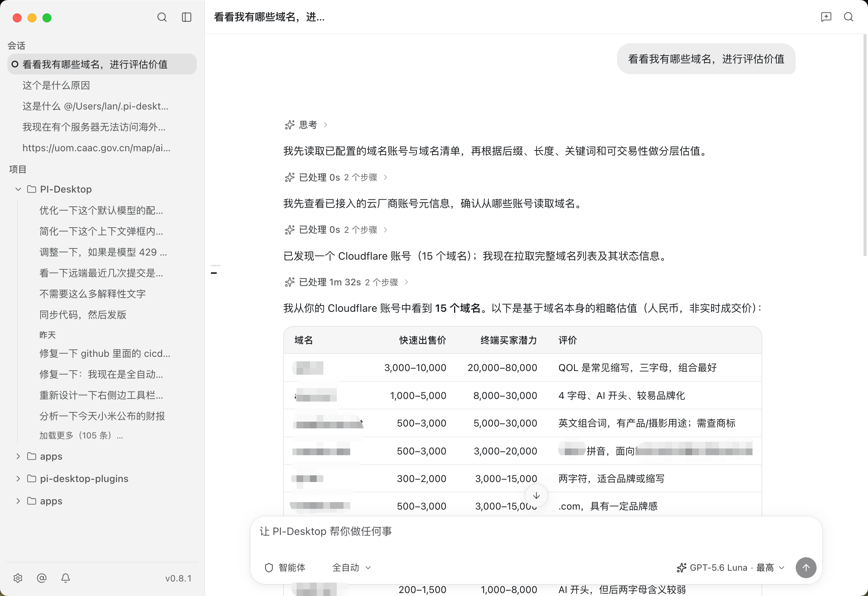Screen dimensions: 868x596
Task: Focus the 让 PI-Desktop 帮你做任何事 input
Action: tap(536, 532)
